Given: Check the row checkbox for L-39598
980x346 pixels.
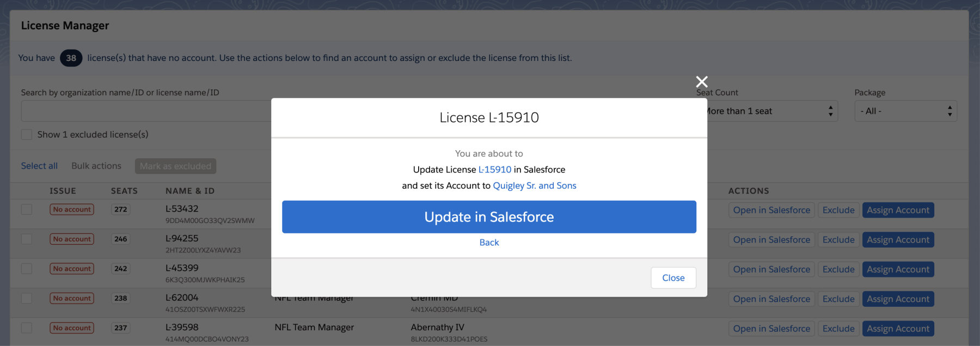Looking at the screenshot, I should (26, 328).
